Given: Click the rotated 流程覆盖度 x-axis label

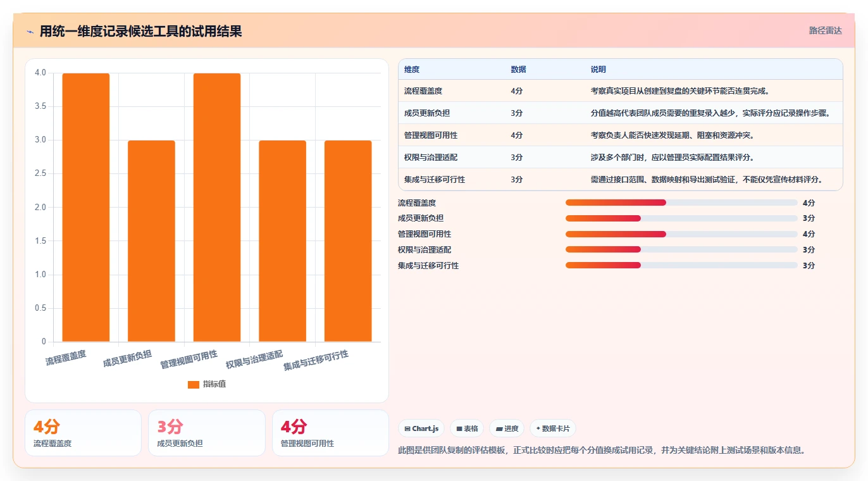Looking at the screenshot, I should (x=66, y=358).
